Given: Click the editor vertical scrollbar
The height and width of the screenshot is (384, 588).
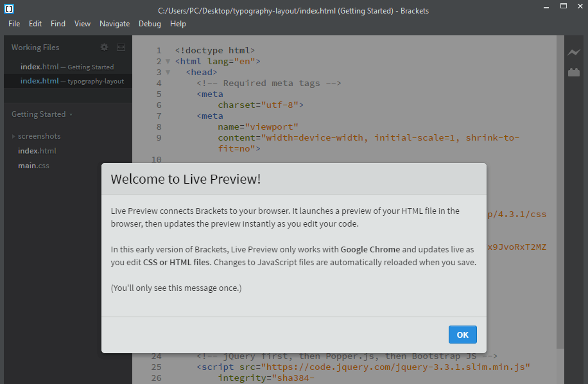Looking at the screenshot, I should click(560, 192).
